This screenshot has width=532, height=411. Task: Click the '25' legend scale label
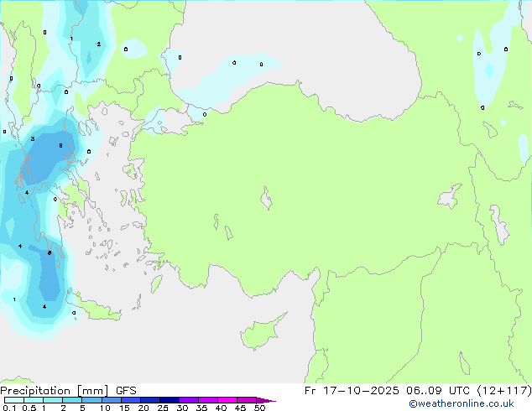(x=163, y=408)
